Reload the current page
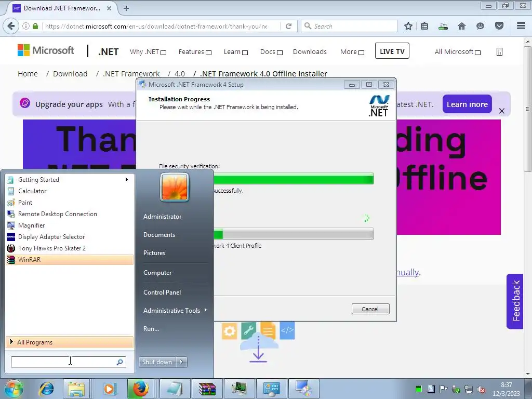The height and width of the screenshot is (399, 532). pyautogui.click(x=288, y=26)
